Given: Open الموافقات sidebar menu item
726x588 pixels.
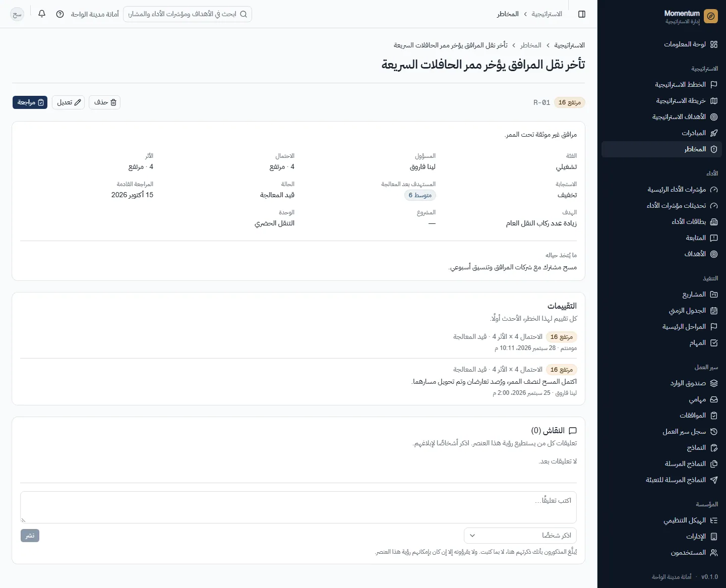Looking at the screenshot, I should [661, 416].
